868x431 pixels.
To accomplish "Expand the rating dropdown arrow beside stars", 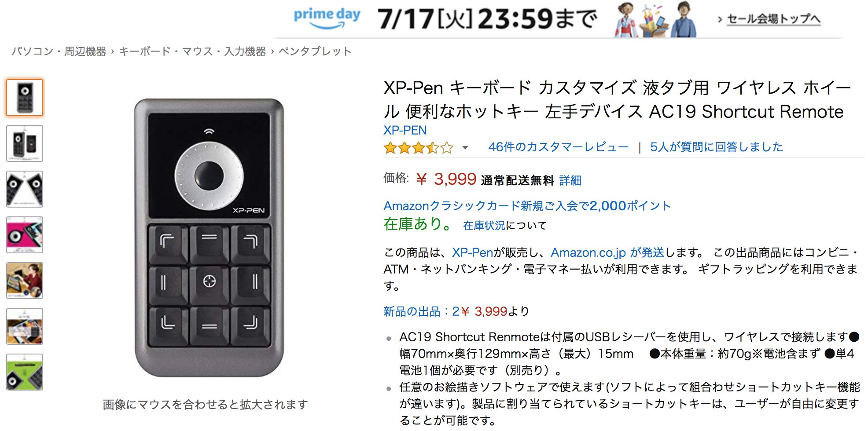I will [465, 148].
